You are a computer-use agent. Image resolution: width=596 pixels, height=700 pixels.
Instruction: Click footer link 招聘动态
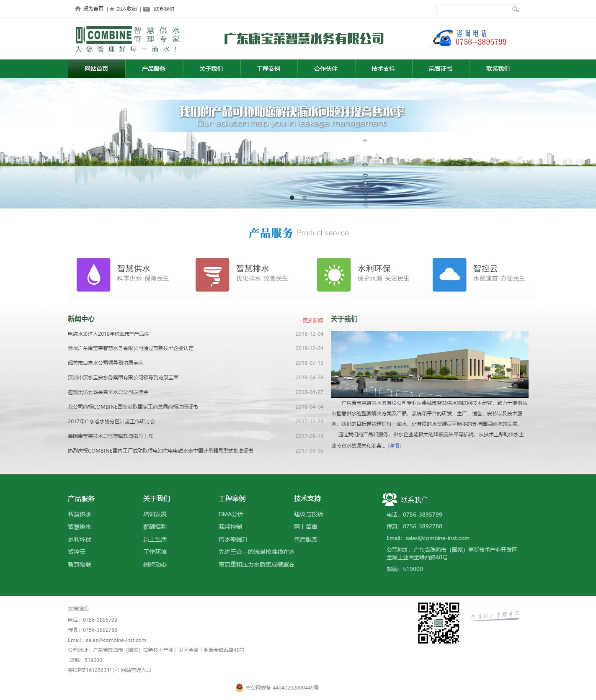tap(155, 564)
